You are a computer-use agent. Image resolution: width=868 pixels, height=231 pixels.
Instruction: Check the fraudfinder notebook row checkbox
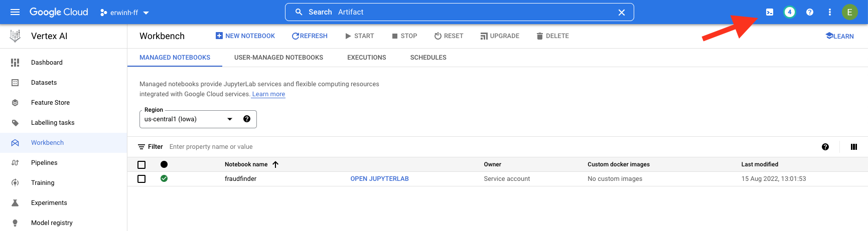(x=141, y=179)
